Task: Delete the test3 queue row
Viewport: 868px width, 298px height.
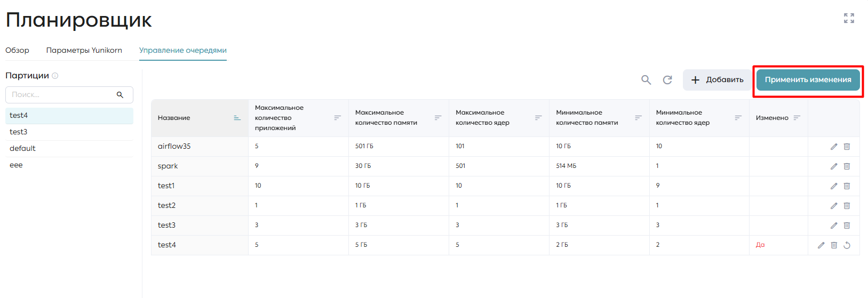Action: point(847,225)
